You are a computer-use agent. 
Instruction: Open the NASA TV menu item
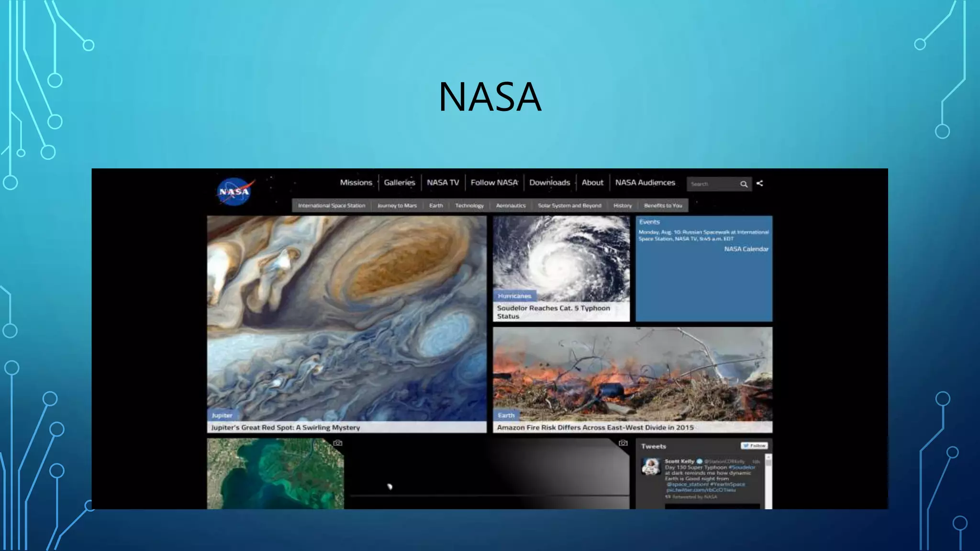click(443, 182)
